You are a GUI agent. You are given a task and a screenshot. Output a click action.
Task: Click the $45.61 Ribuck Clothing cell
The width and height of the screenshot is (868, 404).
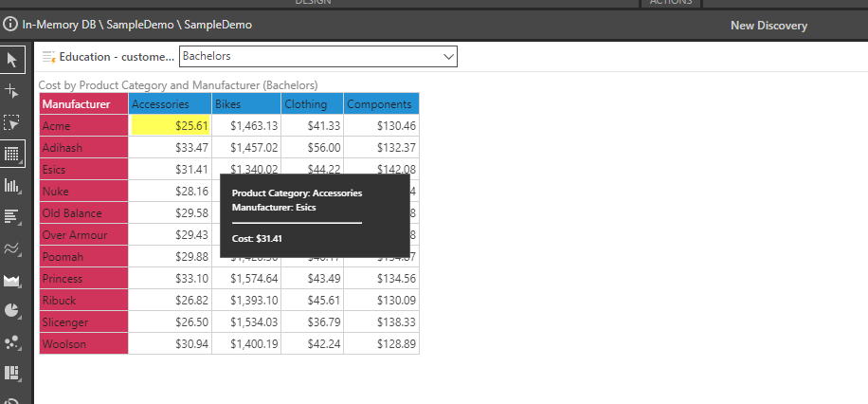pyautogui.click(x=312, y=301)
